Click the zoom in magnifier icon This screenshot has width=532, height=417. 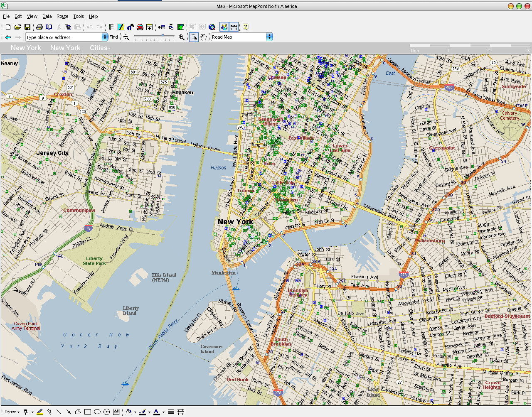pyautogui.click(x=182, y=37)
